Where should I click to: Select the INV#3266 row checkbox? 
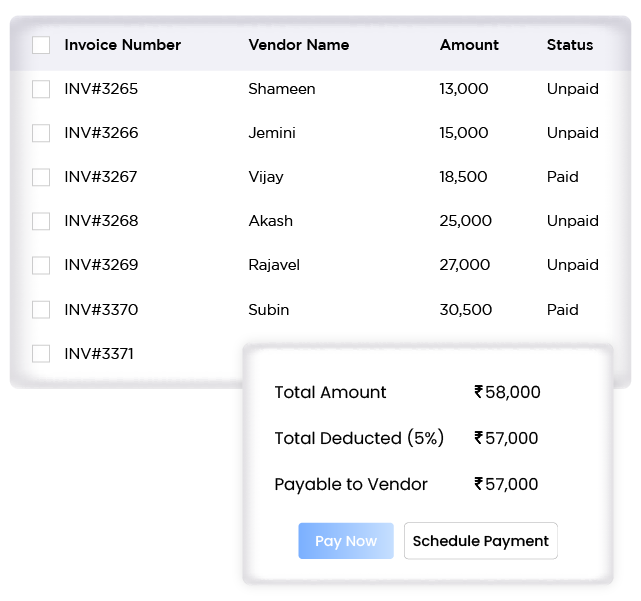(41, 133)
